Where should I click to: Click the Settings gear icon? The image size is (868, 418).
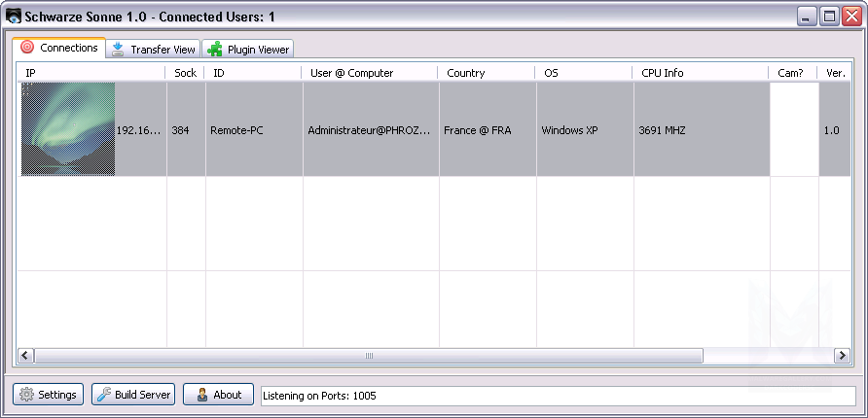pyautogui.click(x=26, y=395)
